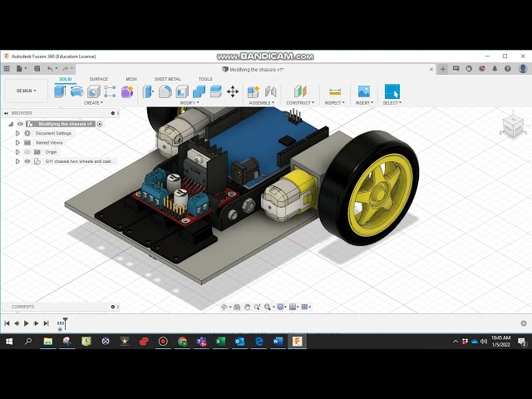The image size is (532, 399).
Task: Open the File menu icon
Action: pyautogui.click(x=21, y=69)
